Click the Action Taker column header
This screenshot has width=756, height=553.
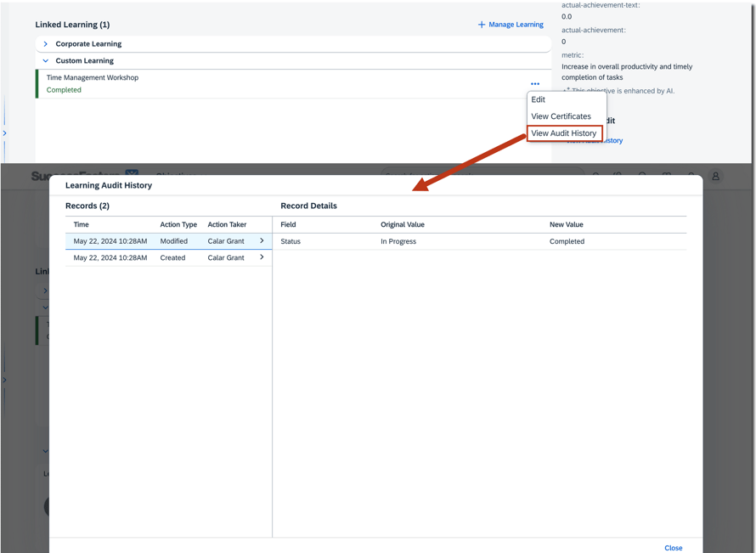coord(227,225)
